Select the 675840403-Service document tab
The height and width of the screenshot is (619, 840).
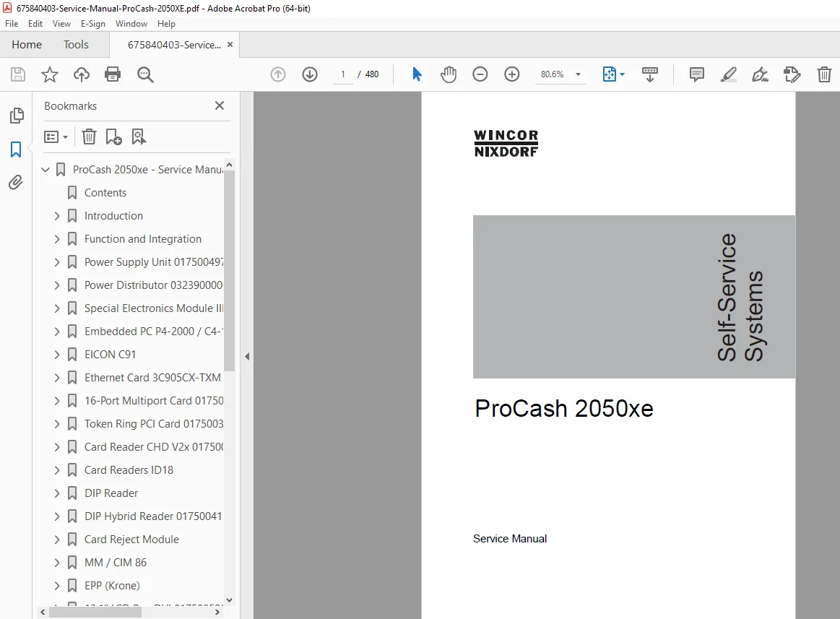pyautogui.click(x=173, y=45)
